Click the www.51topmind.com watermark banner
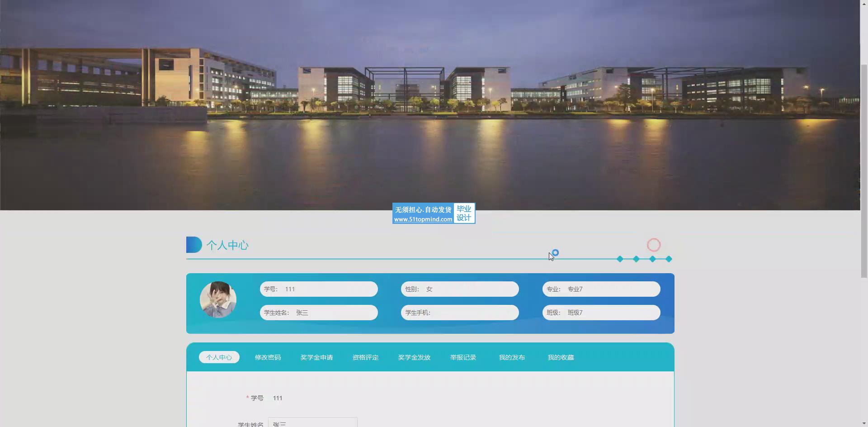This screenshot has height=427, width=868. [x=434, y=213]
